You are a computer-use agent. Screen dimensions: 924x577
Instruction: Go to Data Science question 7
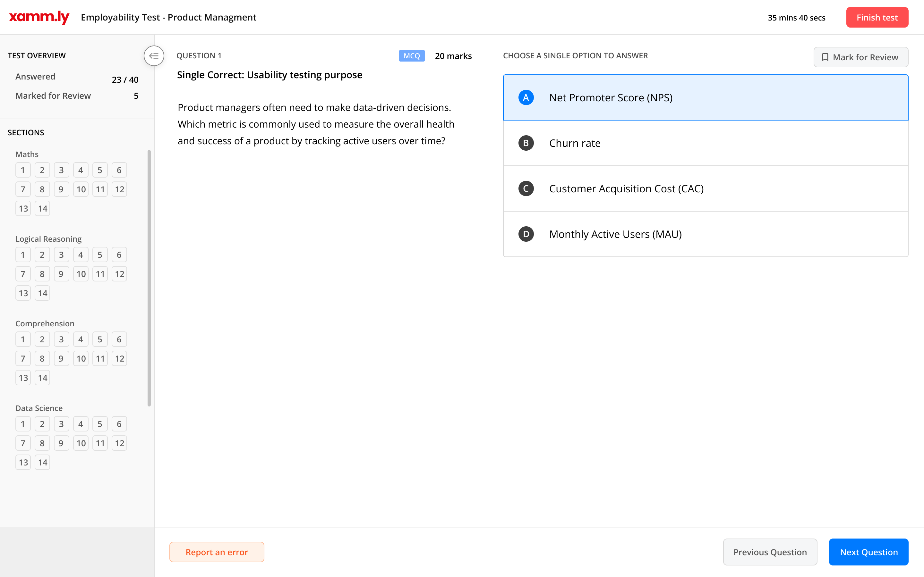(x=23, y=443)
